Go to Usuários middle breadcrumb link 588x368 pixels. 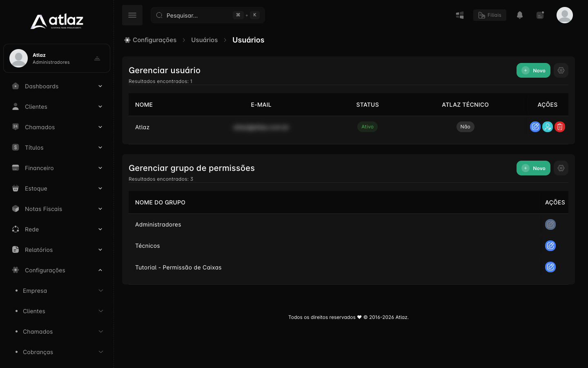204,40
